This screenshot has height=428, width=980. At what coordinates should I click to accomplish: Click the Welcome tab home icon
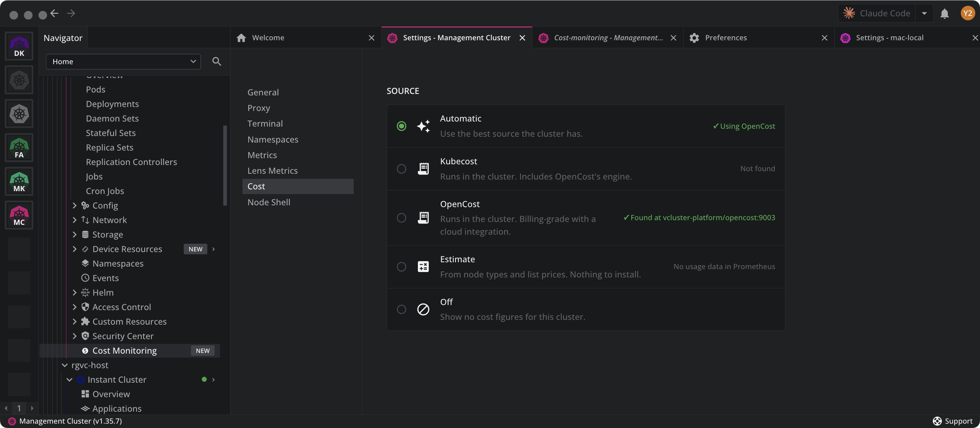click(x=241, y=38)
